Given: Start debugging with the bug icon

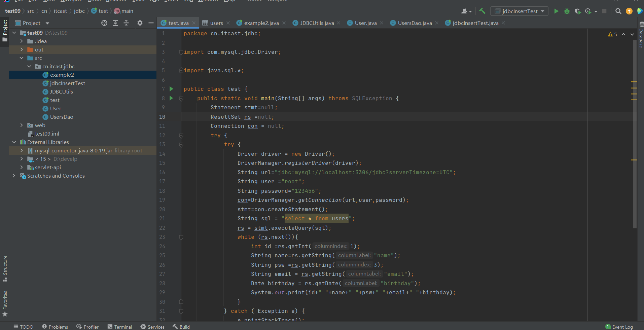Looking at the screenshot, I should [567, 11].
